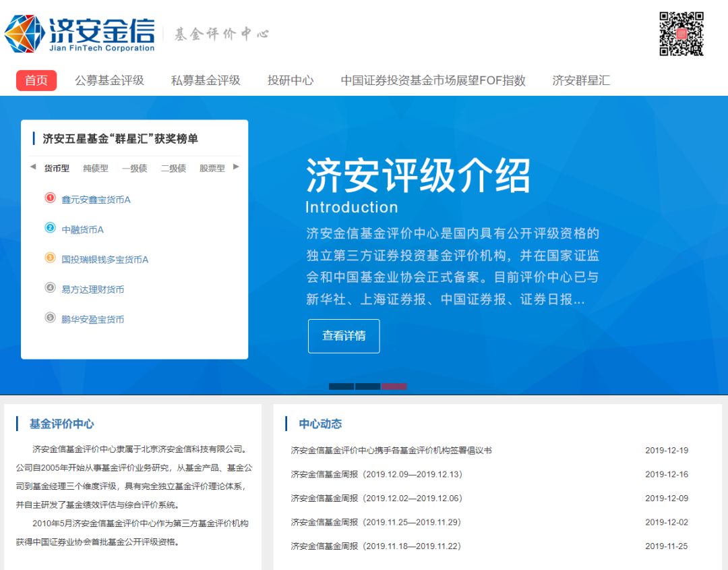Click the left arrow of fund type tabs
The height and width of the screenshot is (570, 728).
[x=33, y=167]
